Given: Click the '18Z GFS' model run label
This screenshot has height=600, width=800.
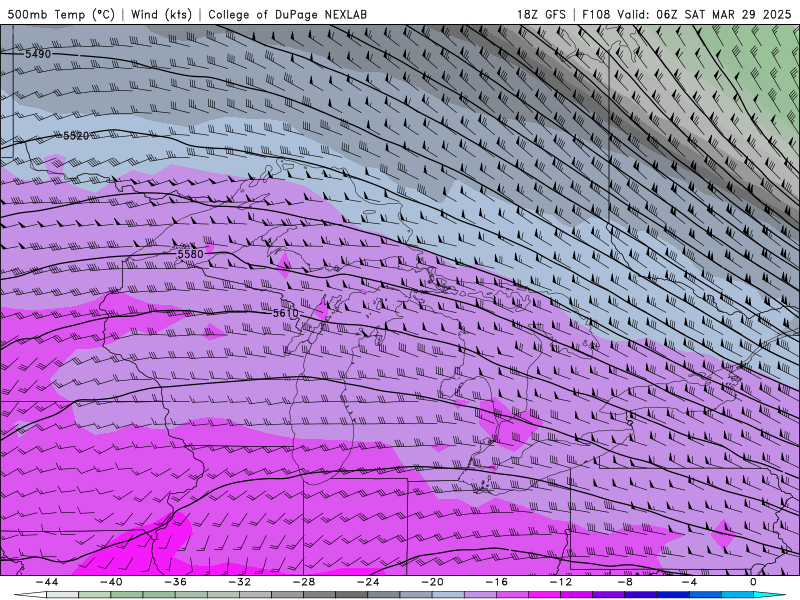Looking at the screenshot, I should (541, 14).
